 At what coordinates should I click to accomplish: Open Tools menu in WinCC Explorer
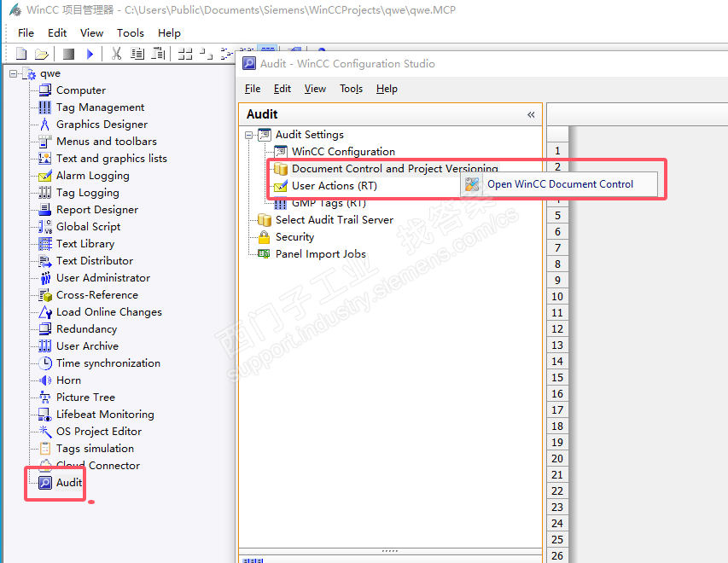click(131, 33)
